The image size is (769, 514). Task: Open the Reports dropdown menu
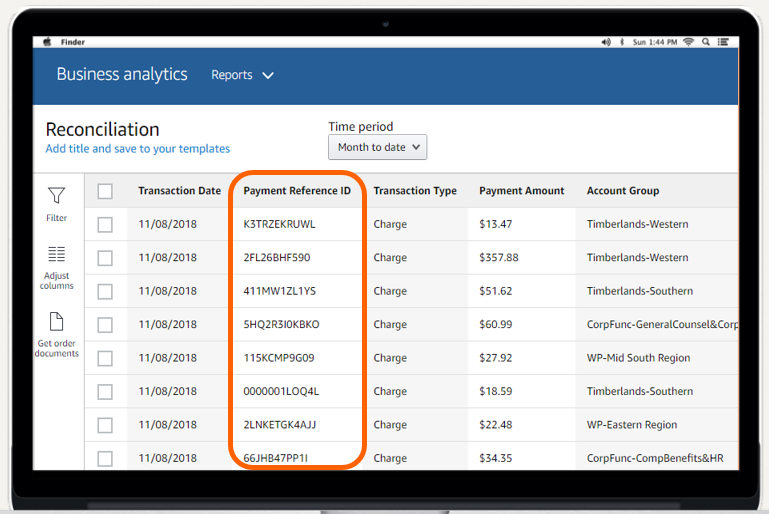coord(242,75)
